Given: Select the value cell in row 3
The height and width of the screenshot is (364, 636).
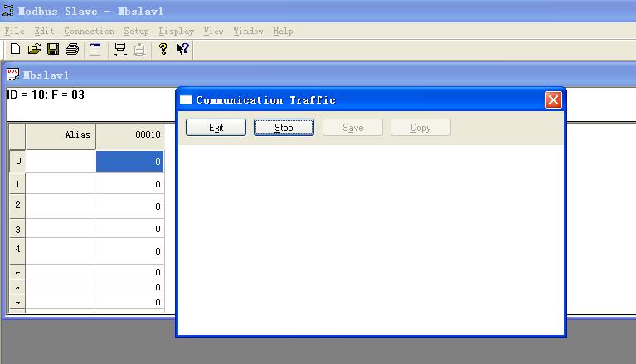Looking at the screenshot, I should pos(130,229).
